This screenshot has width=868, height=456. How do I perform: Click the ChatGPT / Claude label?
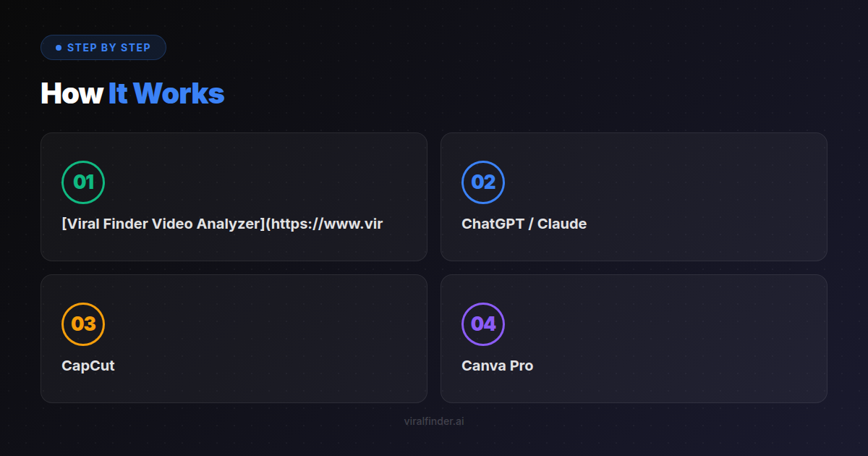point(524,224)
